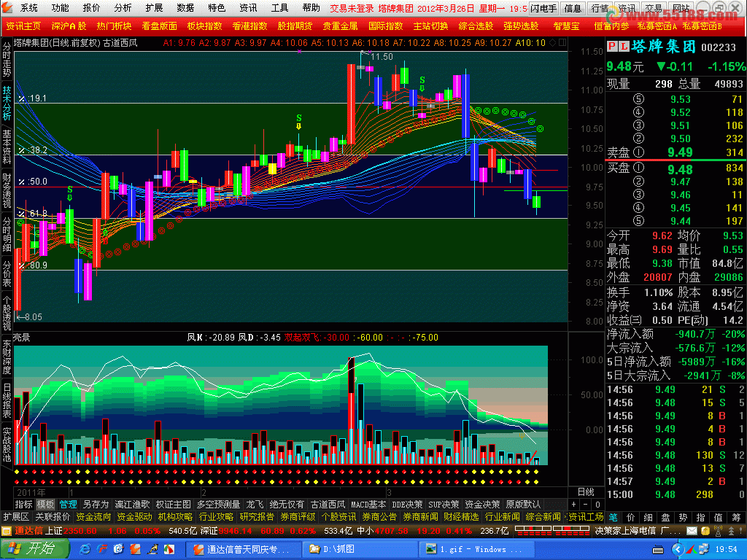Click the diamond icon in the chart header
The image size is (747, 560).
tap(553, 43)
